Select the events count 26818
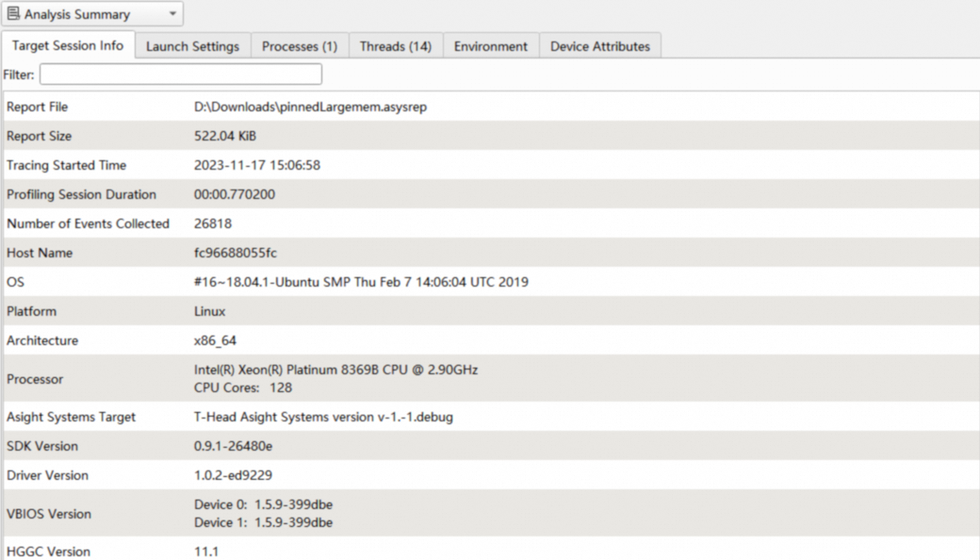This screenshot has height=560, width=980. pyautogui.click(x=213, y=223)
